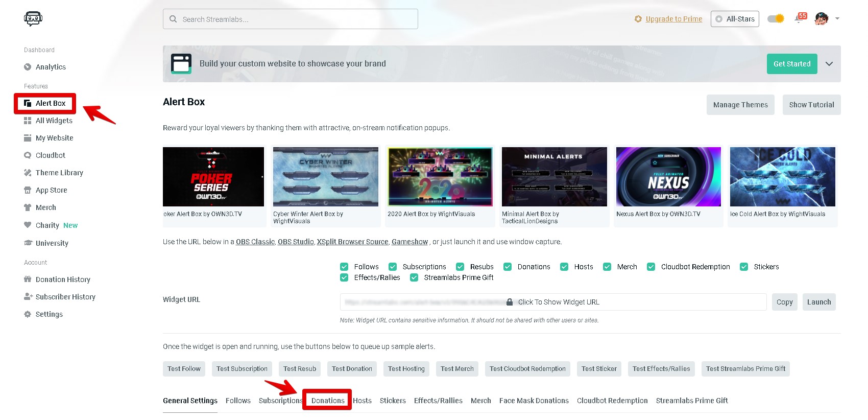Expand the user account dropdown arrow
Viewport: 868px width, 420px height.
coord(837,18)
